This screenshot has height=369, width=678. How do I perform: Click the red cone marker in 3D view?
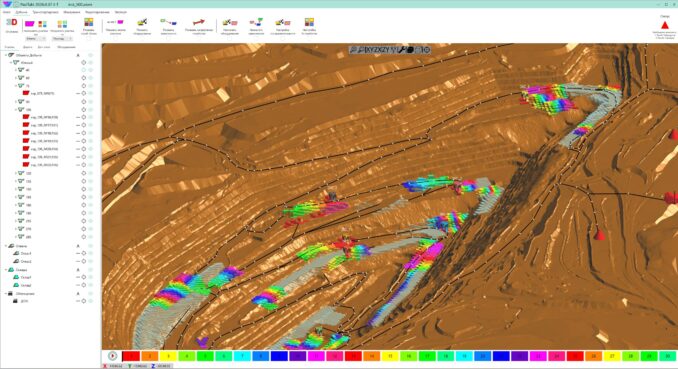tap(599, 234)
